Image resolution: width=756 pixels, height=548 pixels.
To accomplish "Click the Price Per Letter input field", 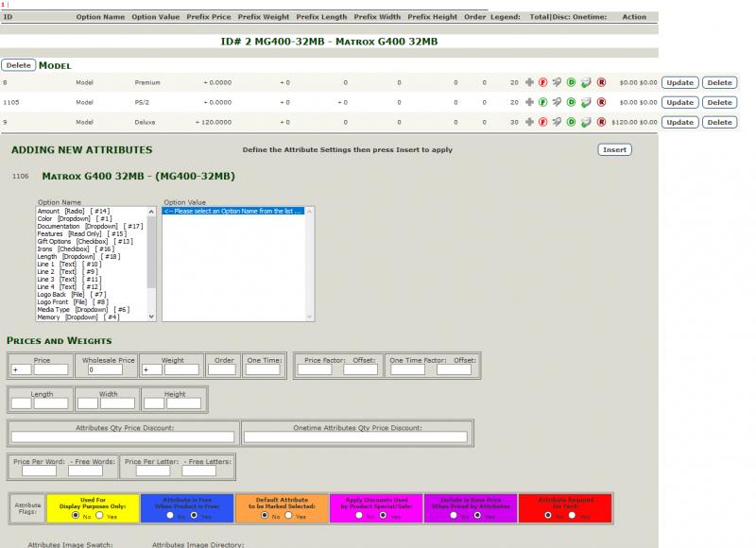I will coord(153,471).
